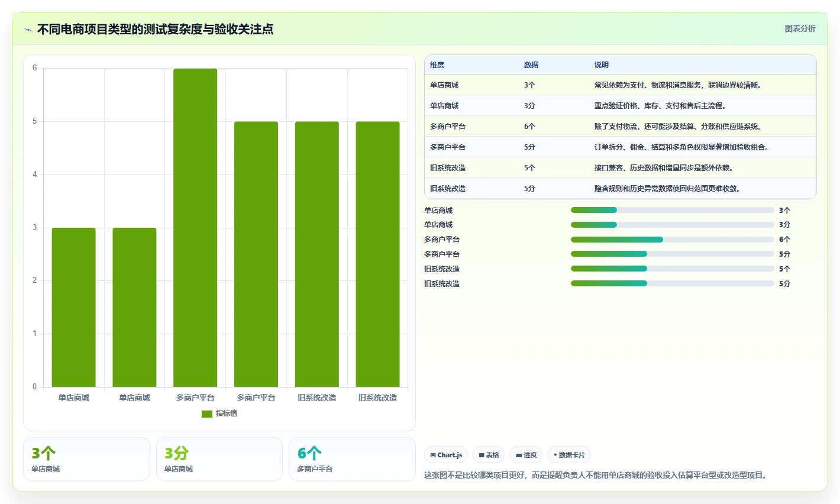Click the table text 接口兼容、历史数据和增量同步

[644, 168]
